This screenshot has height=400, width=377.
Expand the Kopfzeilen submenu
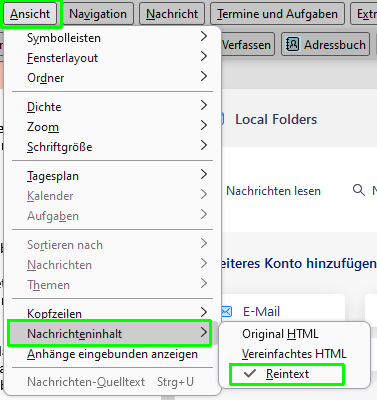click(112, 313)
